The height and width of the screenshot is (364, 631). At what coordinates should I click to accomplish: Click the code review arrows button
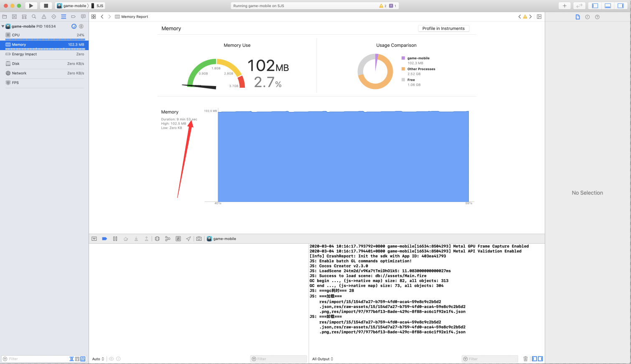point(579,6)
